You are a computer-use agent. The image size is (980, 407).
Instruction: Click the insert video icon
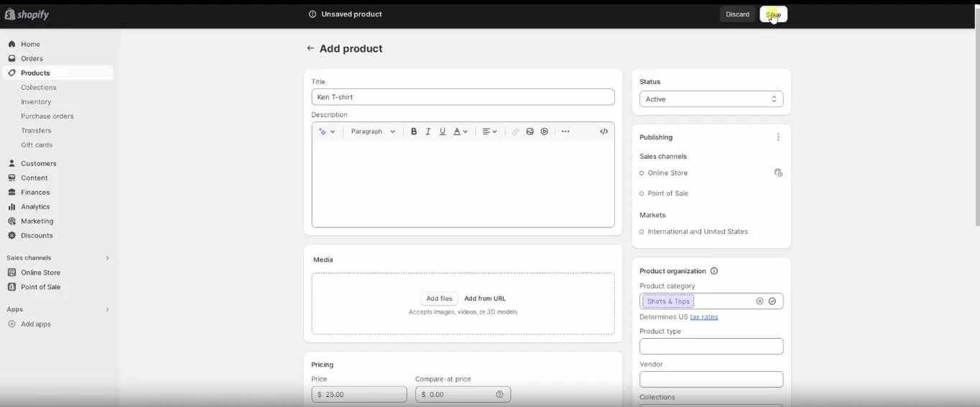(x=545, y=132)
